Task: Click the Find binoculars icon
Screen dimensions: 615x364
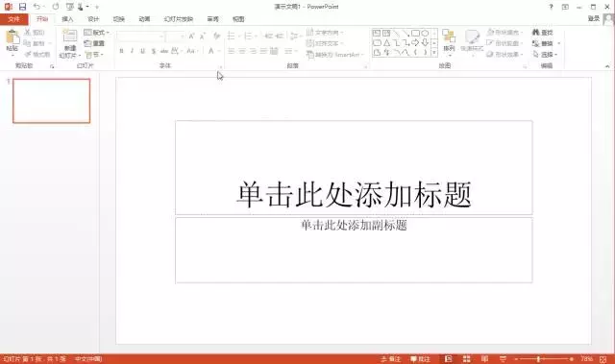Action: [x=536, y=32]
